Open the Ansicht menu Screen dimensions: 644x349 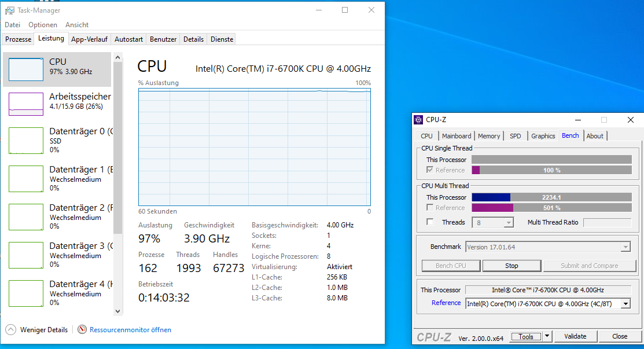tap(77, 25)
